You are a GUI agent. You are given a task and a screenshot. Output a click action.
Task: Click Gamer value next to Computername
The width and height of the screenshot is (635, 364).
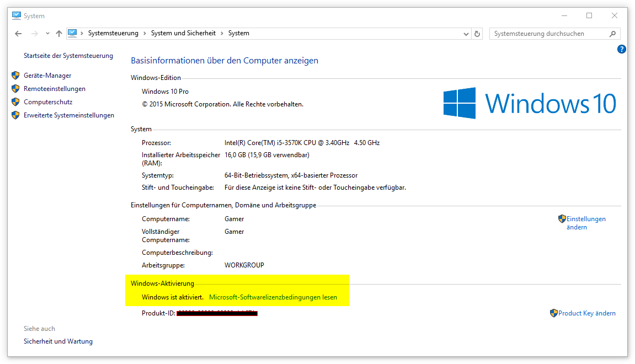(x=234, y=219)
